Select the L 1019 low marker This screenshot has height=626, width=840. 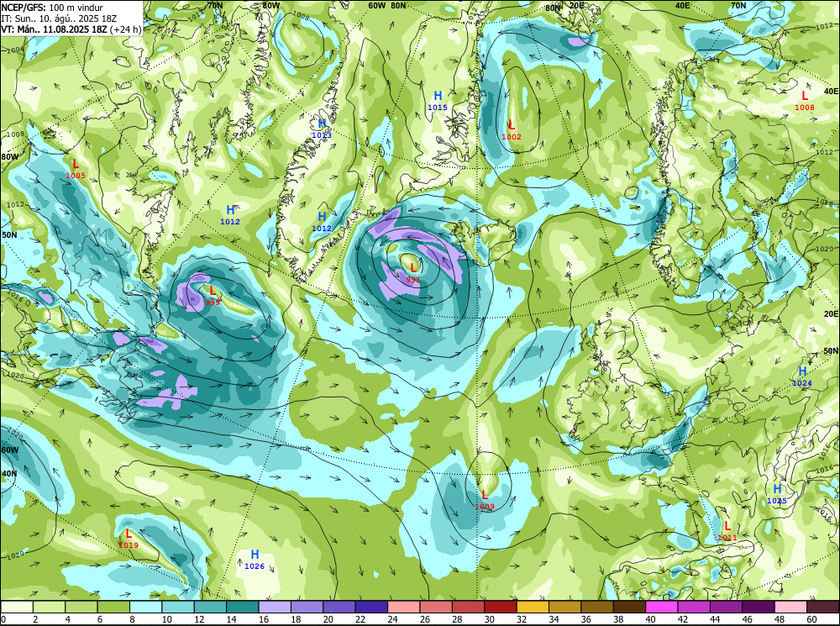click(129, 539)
